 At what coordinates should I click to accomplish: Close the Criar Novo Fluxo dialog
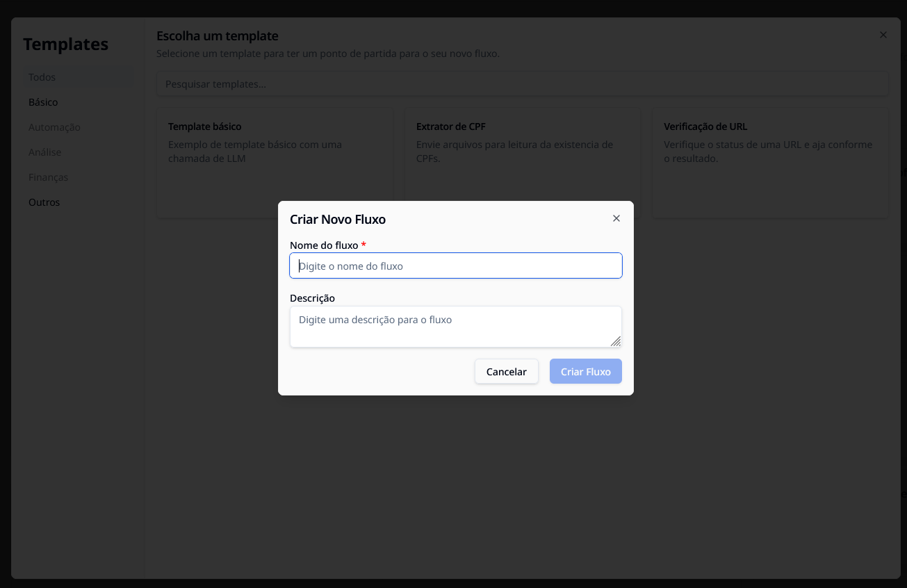(616, 218)
